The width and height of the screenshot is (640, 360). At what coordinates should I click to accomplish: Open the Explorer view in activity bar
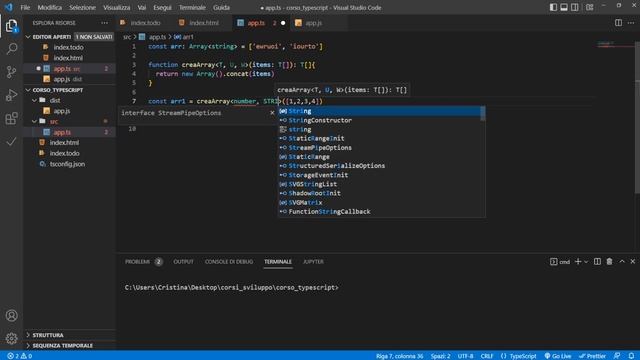click(11, 26)
